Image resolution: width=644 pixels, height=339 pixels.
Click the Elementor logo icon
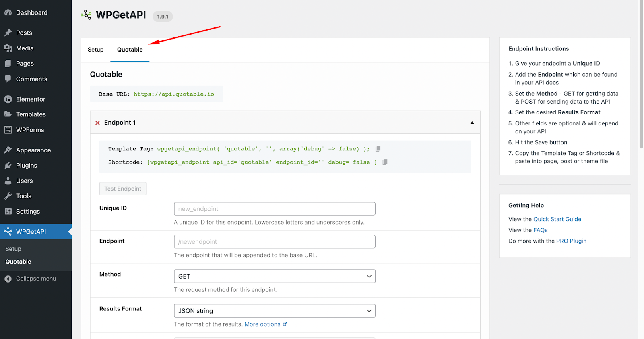[8, 99]
